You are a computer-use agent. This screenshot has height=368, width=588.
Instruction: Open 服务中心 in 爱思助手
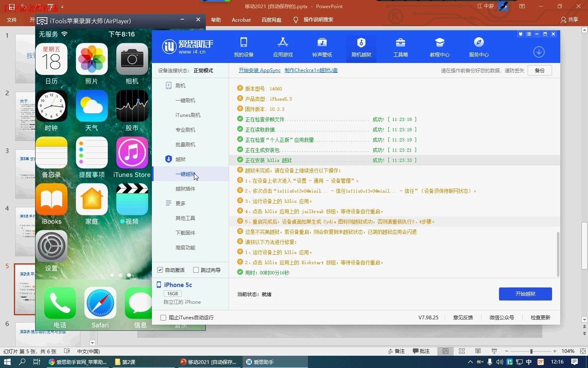tap(479, 47)
